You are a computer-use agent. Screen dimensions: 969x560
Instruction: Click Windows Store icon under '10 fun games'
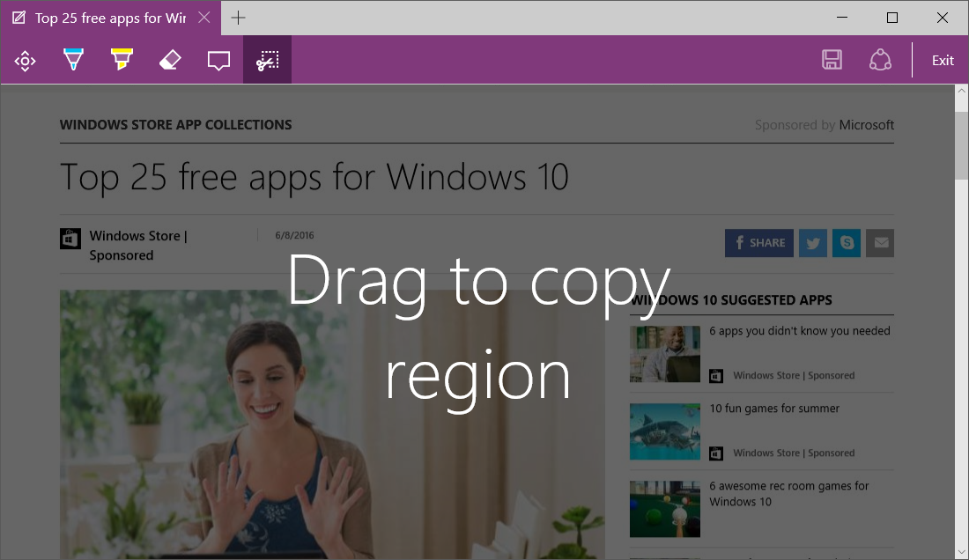[x=716, y=453]
